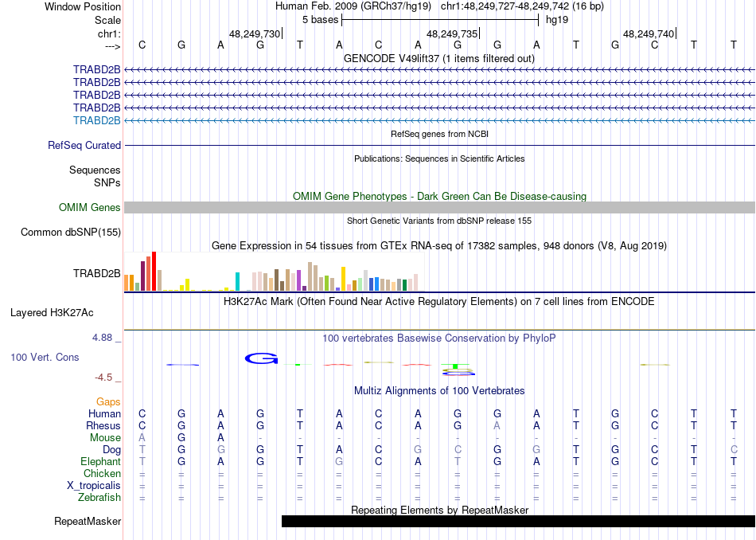The height and width of the screenshot is (540, 756).
Task: Click the 'X_tropicalis' alignment row label
Action: click(94, 486)
